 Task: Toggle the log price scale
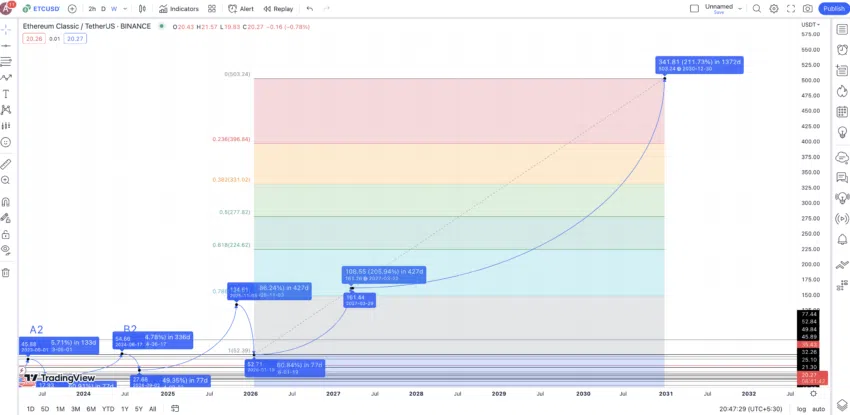tap(802, 409)
